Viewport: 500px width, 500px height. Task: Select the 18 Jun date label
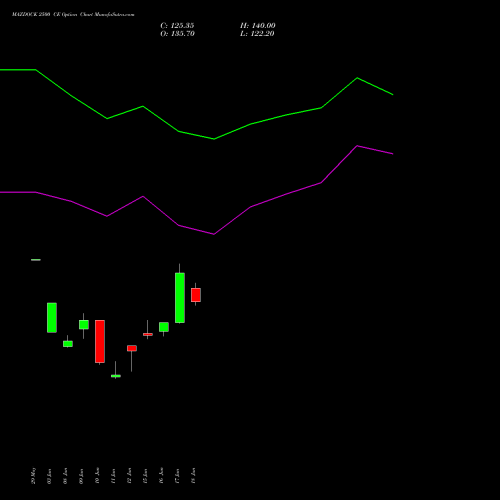point(193,476)
